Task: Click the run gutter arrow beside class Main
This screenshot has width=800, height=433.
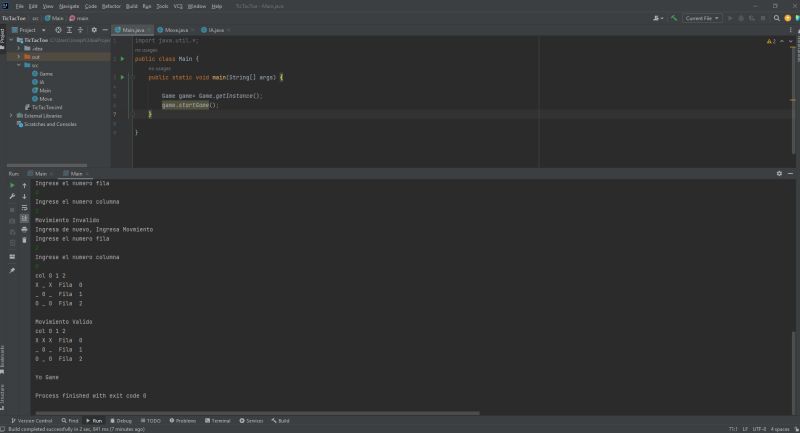Action: click(122, 59)
